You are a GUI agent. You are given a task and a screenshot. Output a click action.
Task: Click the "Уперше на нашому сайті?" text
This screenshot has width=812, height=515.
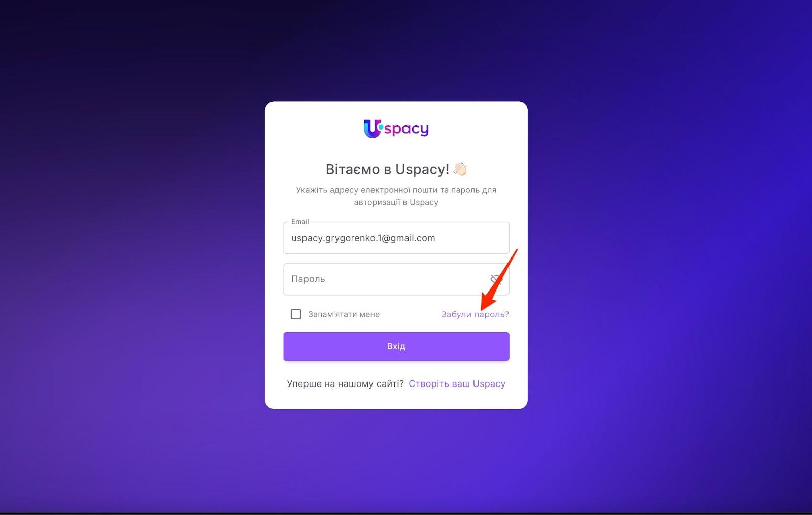(345, 383)
